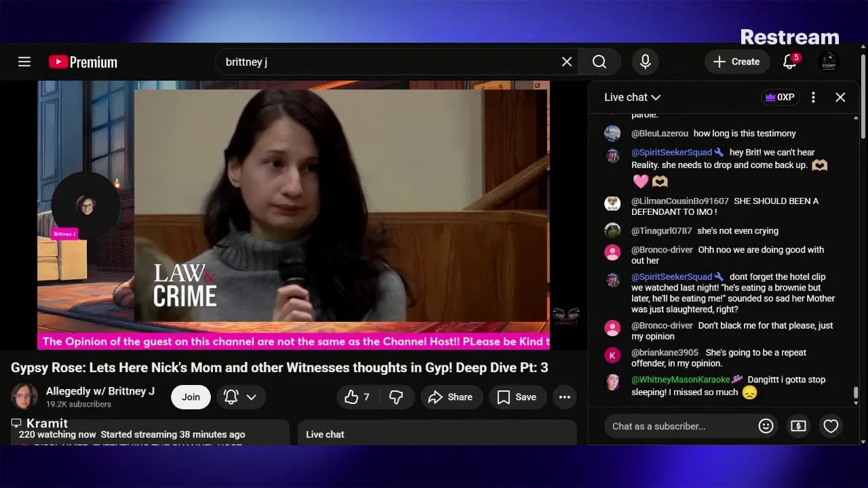868x488 pixels.
Task: Select @SpiritSeekerSquad's message about Reality
Action: [730, 167]
